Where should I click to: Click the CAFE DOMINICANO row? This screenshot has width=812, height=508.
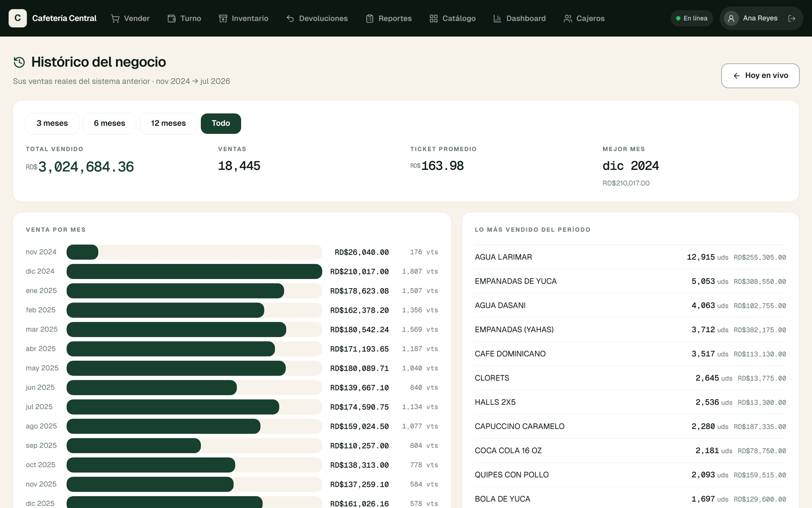(630, 354)
